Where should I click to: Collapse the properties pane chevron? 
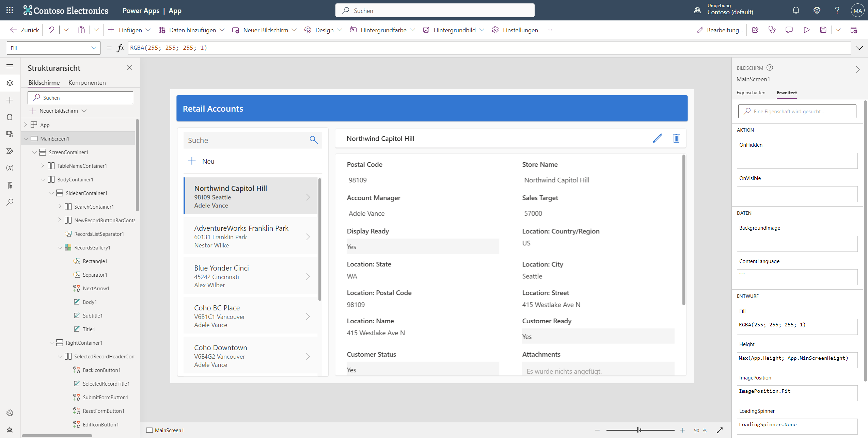pos(858,69)
